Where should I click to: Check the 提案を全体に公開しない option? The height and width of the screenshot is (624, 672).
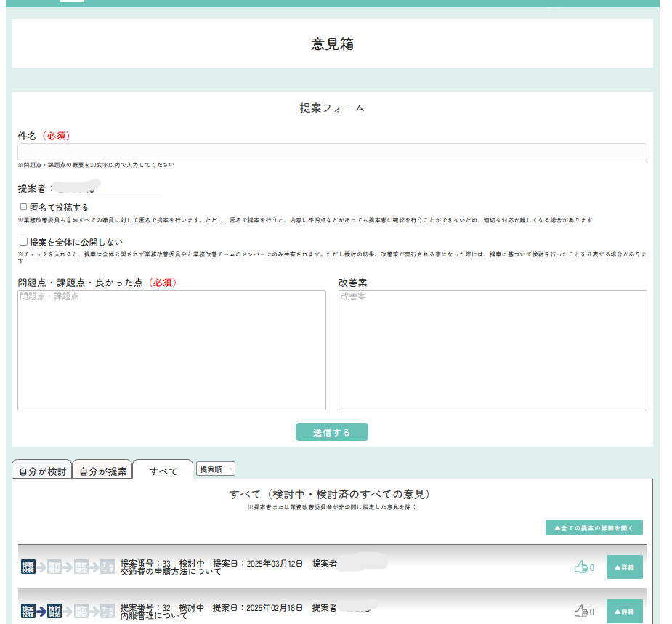(23, 242)
